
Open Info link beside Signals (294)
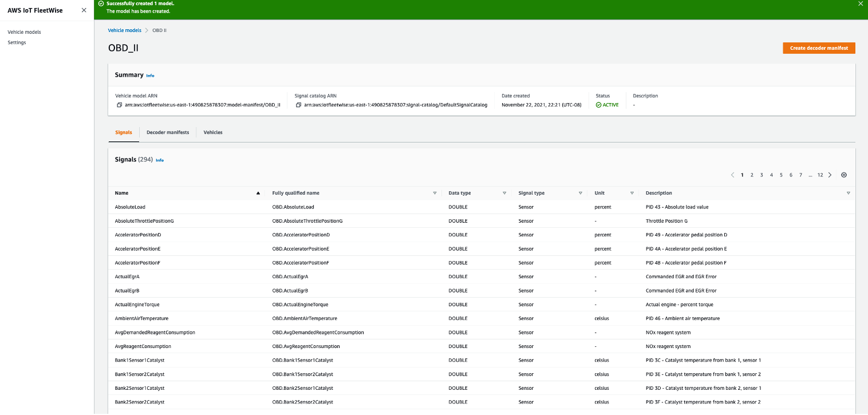point(160,160)
